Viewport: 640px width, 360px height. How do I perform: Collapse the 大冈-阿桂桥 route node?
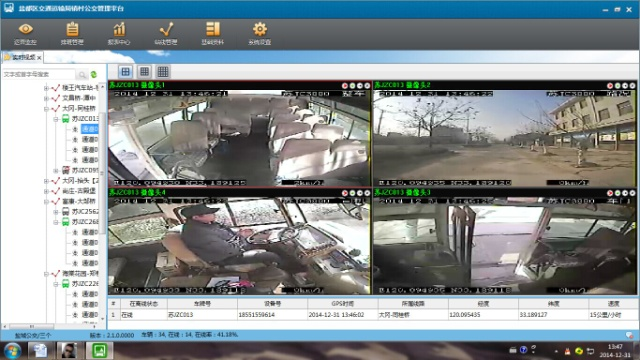(46, 109)
